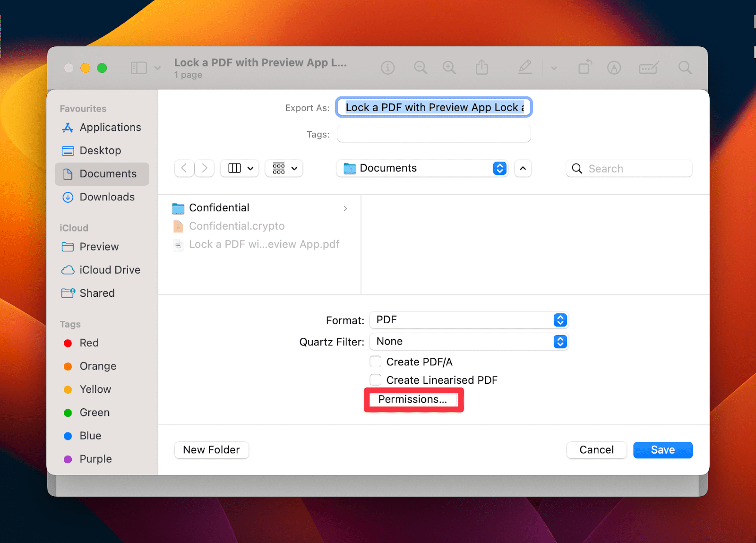Zoom out using the magnifier minus icon
756x543 pixels.
pyautogui.click(x=420, y=68)
